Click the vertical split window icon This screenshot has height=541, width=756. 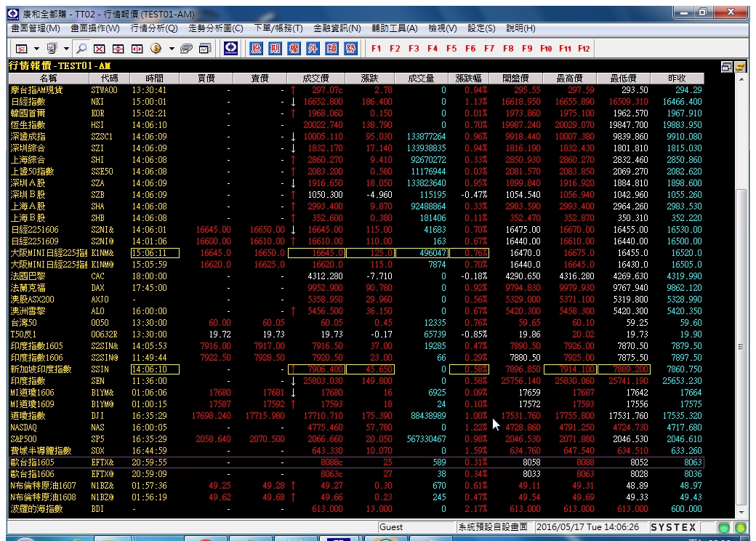pyautogui.click(x=118, y=48)
